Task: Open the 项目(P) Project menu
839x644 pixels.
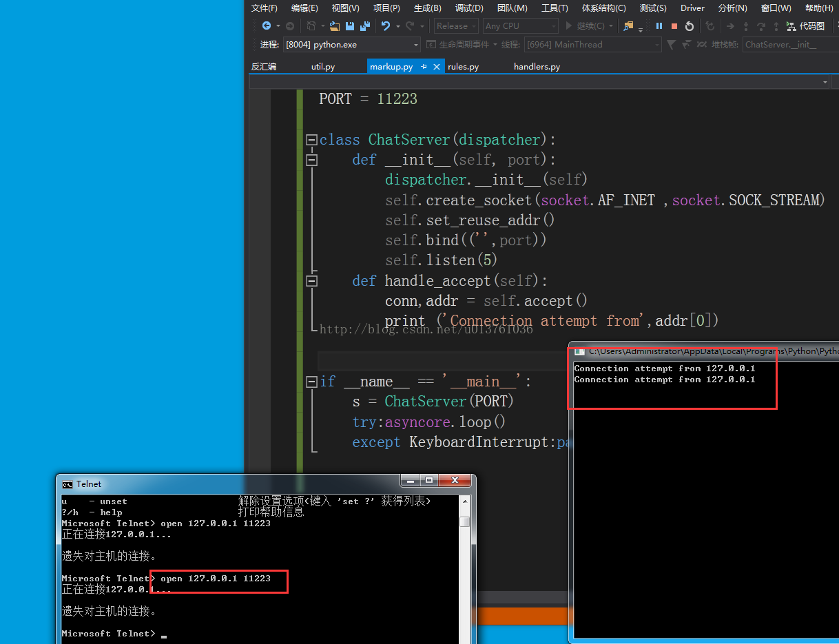Action: pyautogui.click(x=386, y=8)
